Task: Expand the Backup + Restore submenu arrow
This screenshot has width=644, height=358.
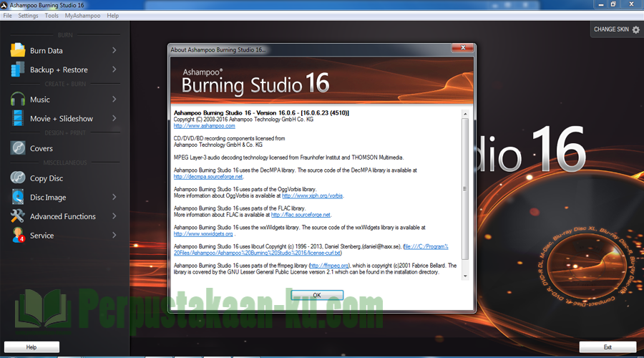Action: 114,69
